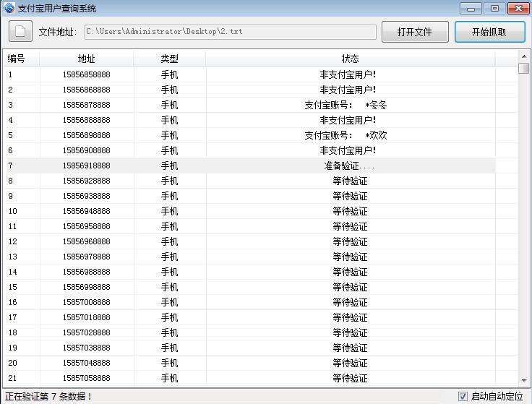Toggle the 启动自动定位 checkbox
The height and width of the screenshot is (404, 532).
[463, 396]
